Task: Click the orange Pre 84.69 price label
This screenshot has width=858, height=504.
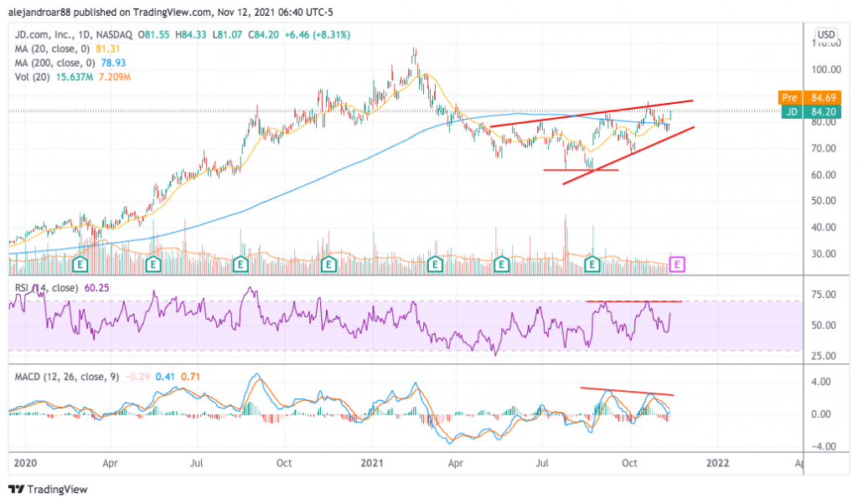Action: [x=809, y=97]
